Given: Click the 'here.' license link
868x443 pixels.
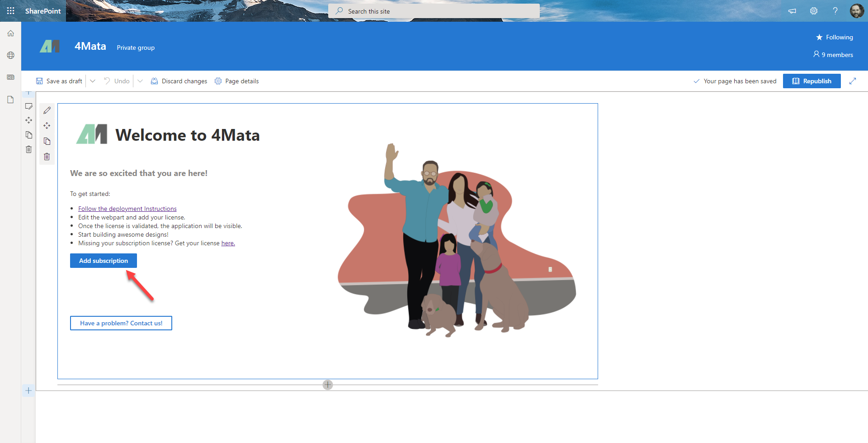Looking at the screenshot, I should [x=228, y=243].
